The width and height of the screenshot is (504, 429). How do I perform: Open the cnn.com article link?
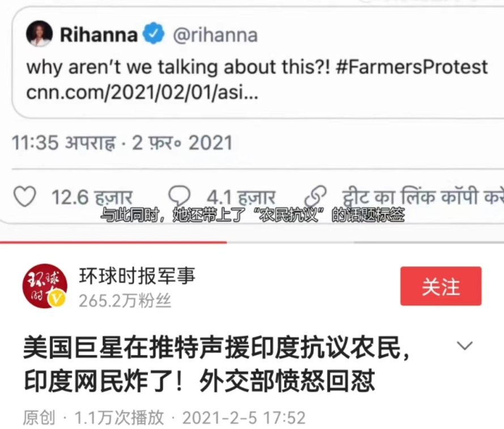point(142,92)
